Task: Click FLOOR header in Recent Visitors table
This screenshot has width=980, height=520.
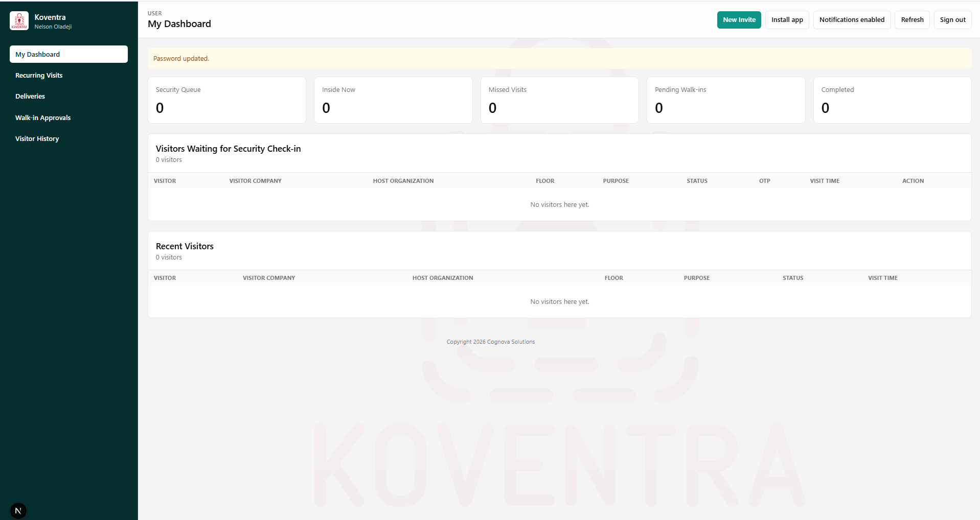Action: point(613,278)
